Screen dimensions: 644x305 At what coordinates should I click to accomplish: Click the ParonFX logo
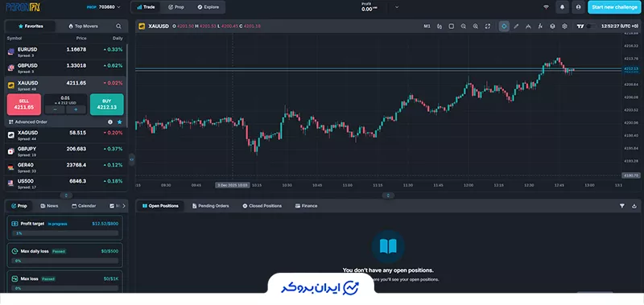pyautogui.click(x=23, y=7)
